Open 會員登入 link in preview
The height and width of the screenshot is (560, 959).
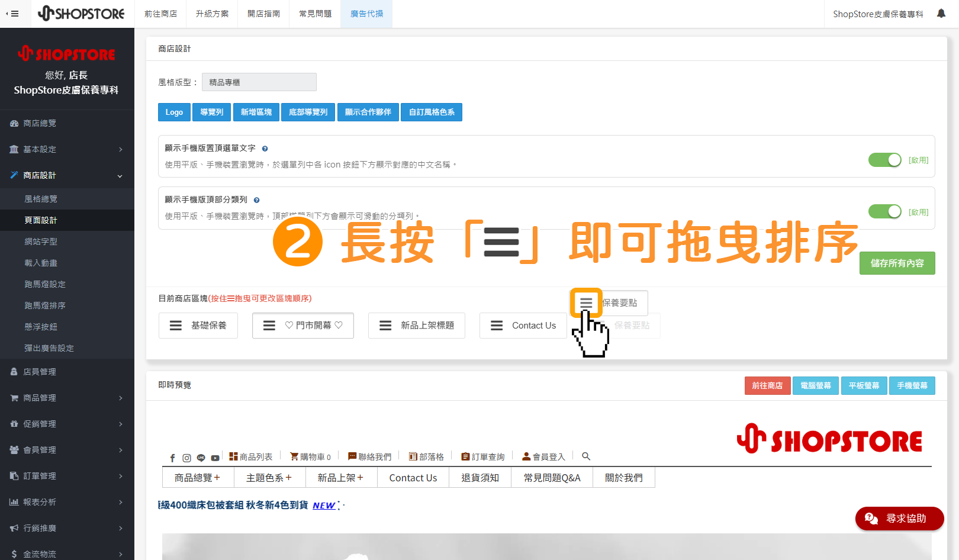pos(543,457)
